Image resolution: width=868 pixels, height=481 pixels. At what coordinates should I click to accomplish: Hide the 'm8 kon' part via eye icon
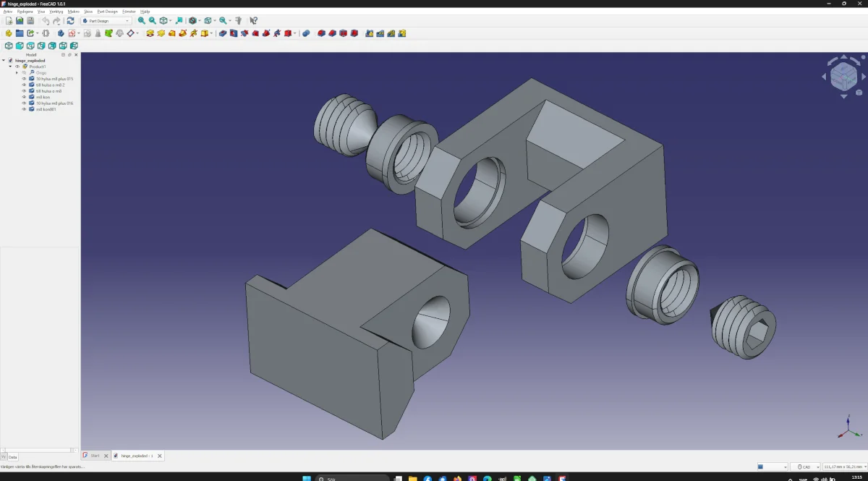tap(24, 97)
